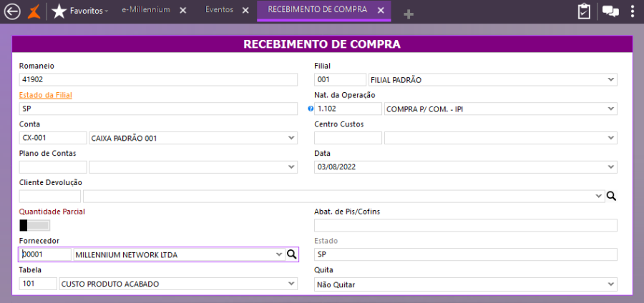Close the Recebimento de Compra tab
Screen dimensions: 644x303
click(381, 10)
